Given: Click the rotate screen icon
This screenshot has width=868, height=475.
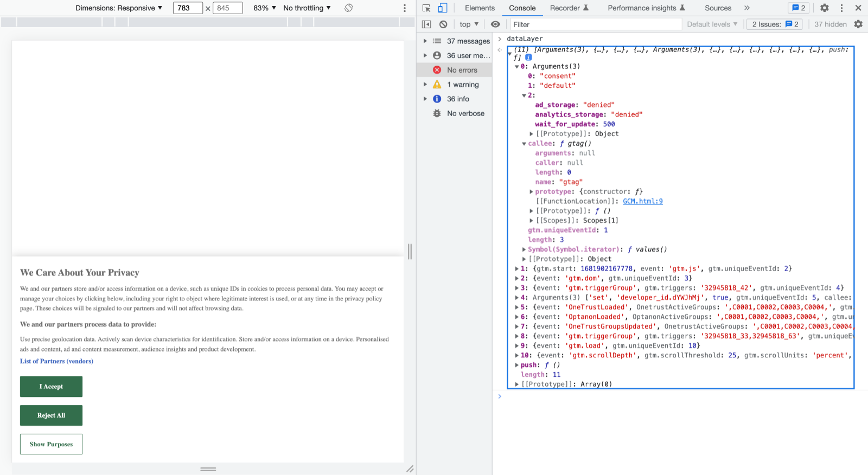Looking at the screenshot, I should [349, 8].
